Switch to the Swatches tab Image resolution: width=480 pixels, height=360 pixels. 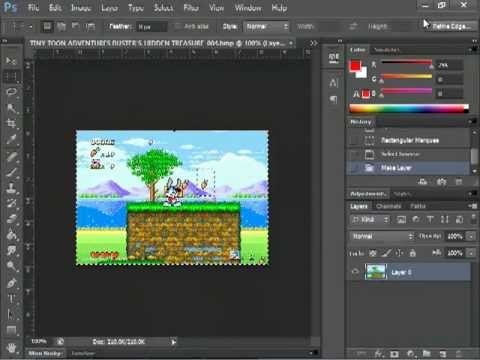[x=387, y=50]
